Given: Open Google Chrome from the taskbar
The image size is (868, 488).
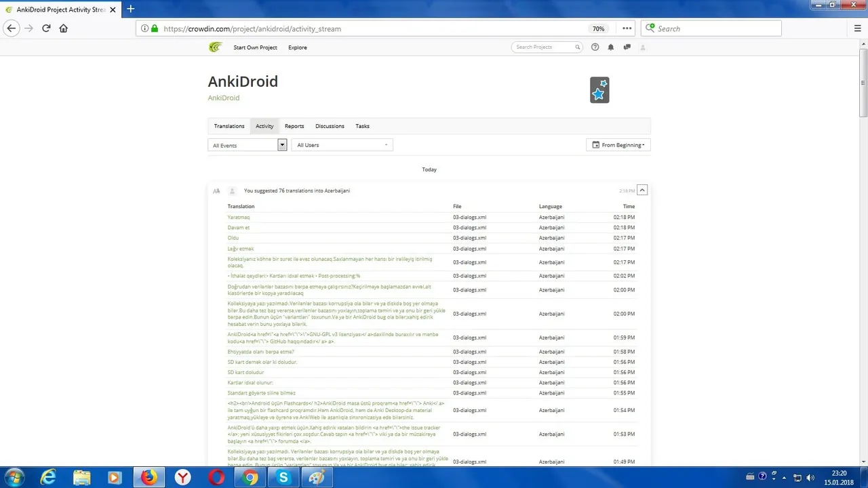Looking at the screenshot, I should 250,478.
